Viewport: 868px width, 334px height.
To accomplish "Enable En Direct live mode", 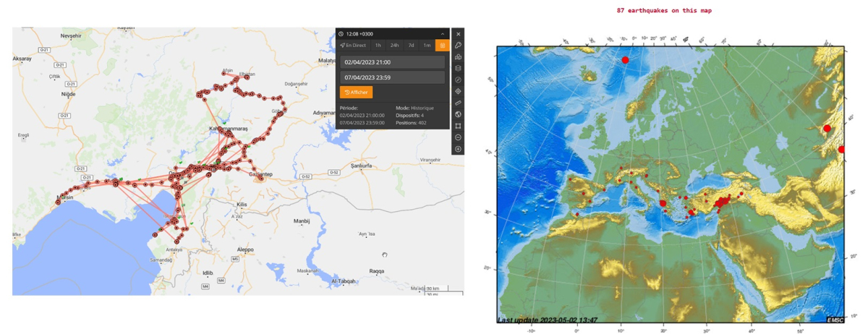I will coord(353,46).
